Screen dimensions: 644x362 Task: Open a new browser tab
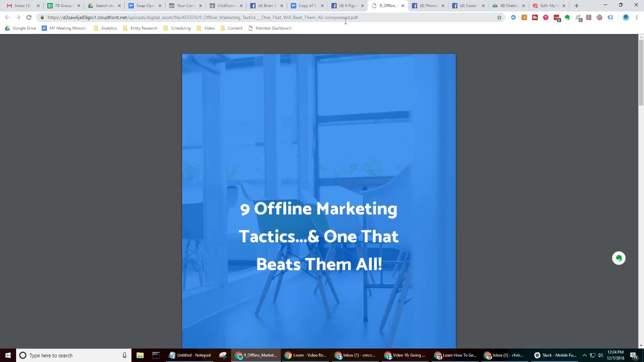click(x=577, y=6)
